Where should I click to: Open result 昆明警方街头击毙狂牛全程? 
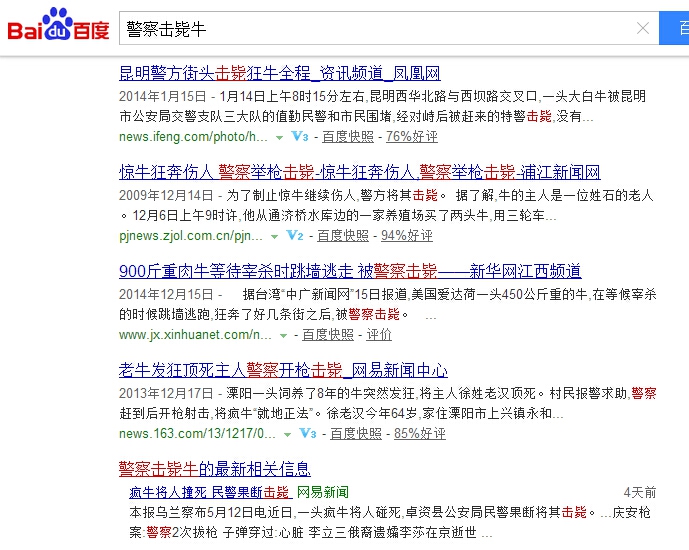pyautogui.click(x=280, y=73)
